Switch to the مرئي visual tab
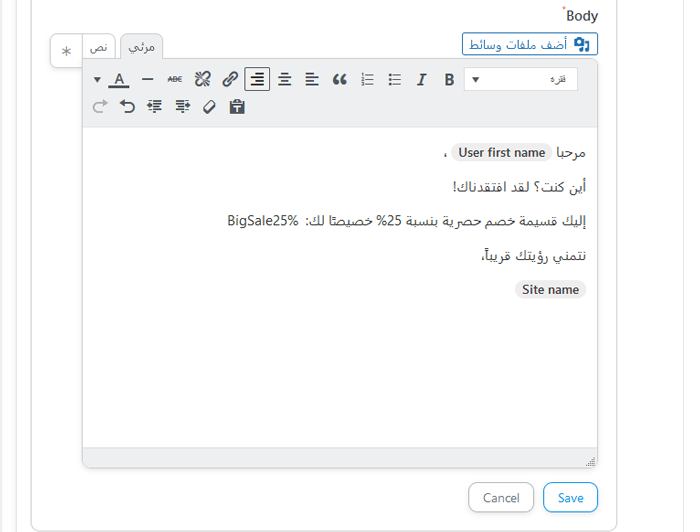Screen dimensions: 700x532 pos(142,46)
